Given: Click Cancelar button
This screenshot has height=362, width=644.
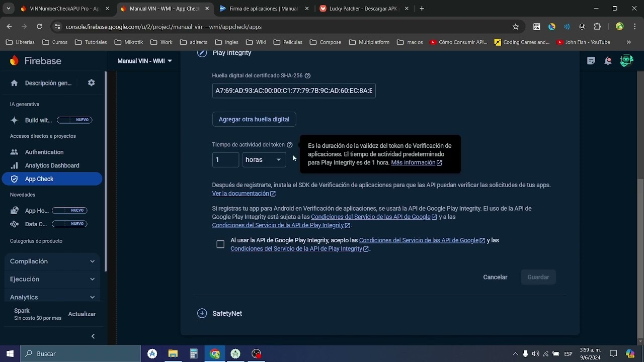Looking at the screenshot, I should 495,277.
